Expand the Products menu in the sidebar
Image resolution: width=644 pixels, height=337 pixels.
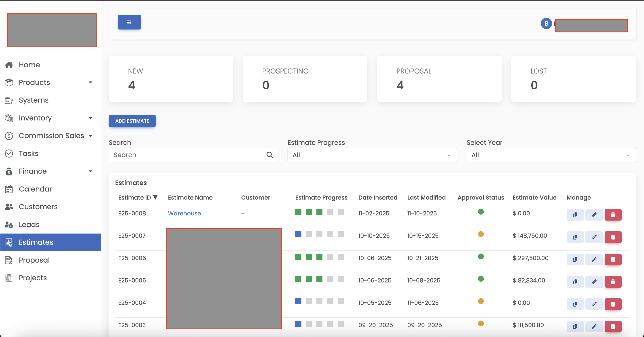pos(91,82)
